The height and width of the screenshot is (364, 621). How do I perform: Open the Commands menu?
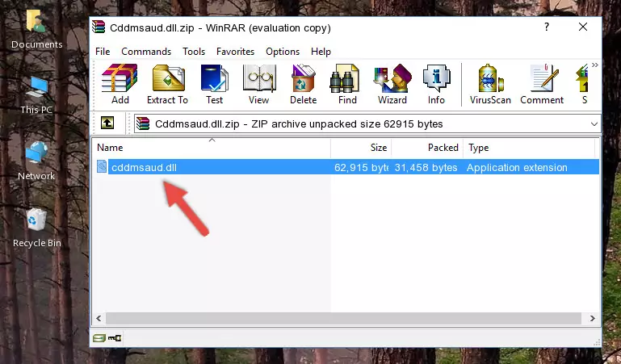pos(146,52)
